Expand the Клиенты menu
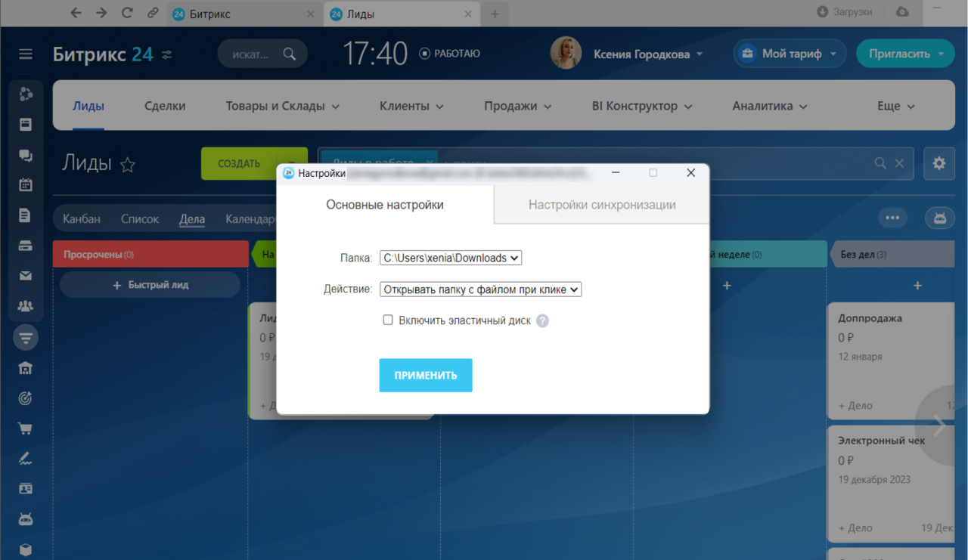 coord(411,107)
